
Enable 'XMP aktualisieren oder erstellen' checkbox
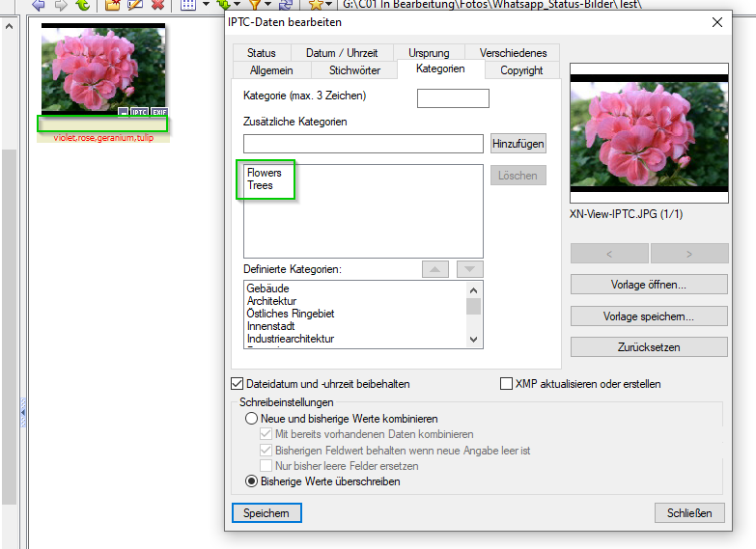[x=506, y=384]
